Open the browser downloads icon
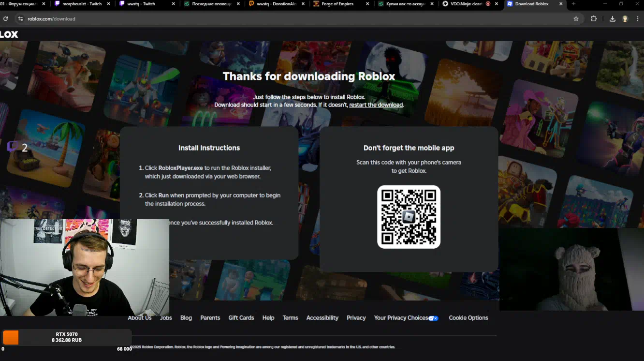 tap(612, 19)
